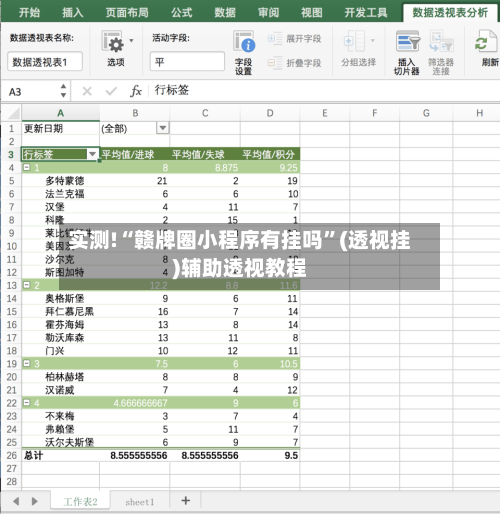The height and width of the screenshot is (514, 500).
Task: Click the PivotTable name field 数据透视表1
Action: [45, 62]
